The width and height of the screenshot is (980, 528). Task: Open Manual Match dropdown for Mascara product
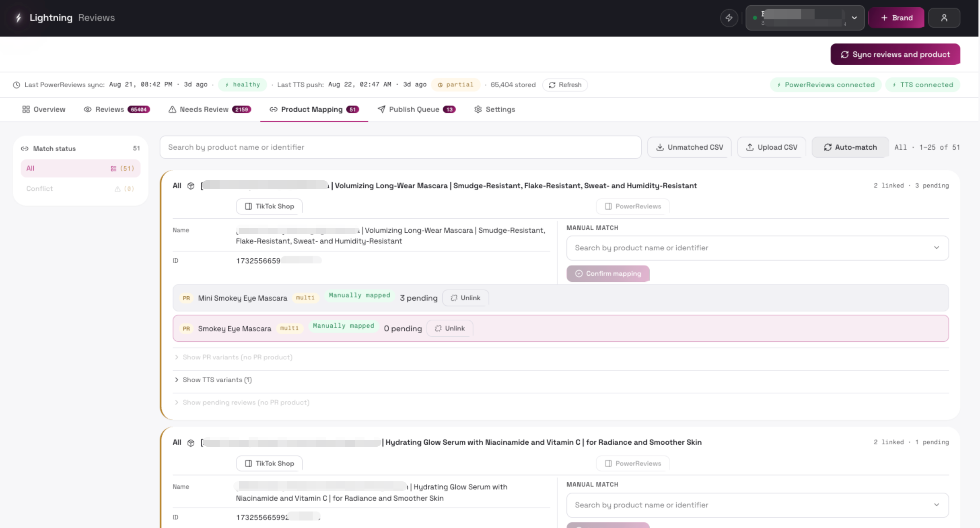[x=758, y=248]
